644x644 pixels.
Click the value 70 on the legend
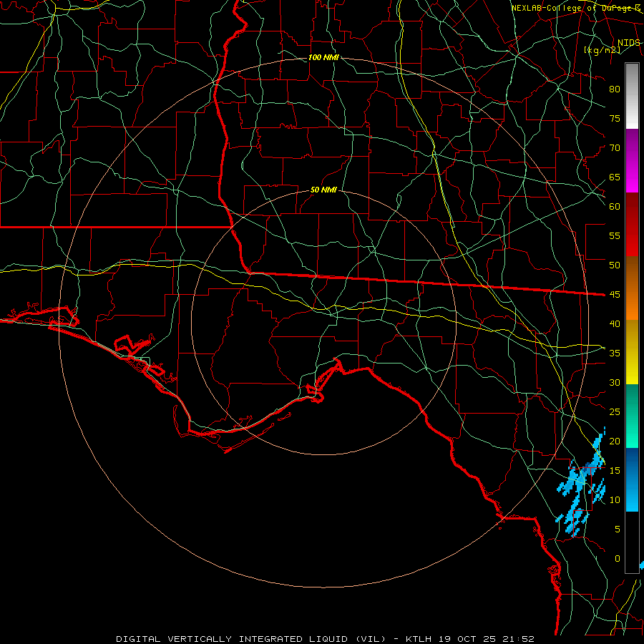coord(615,148)
